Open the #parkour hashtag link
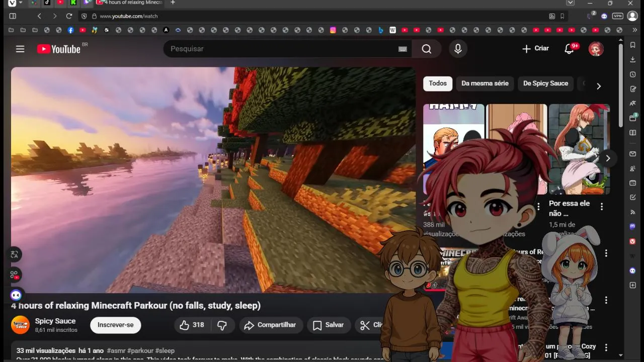Viewport: 644px width, 362px height. (x=140, y=350)
